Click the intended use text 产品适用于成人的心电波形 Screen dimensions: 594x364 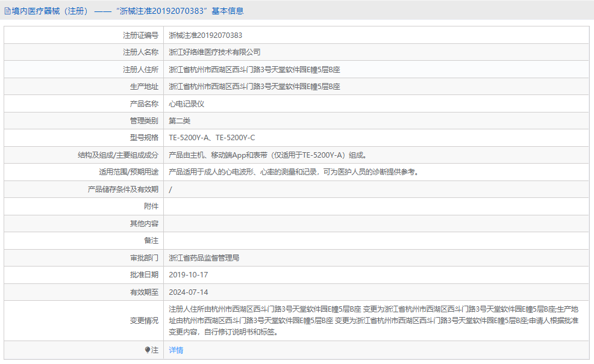tap(211, 172)
